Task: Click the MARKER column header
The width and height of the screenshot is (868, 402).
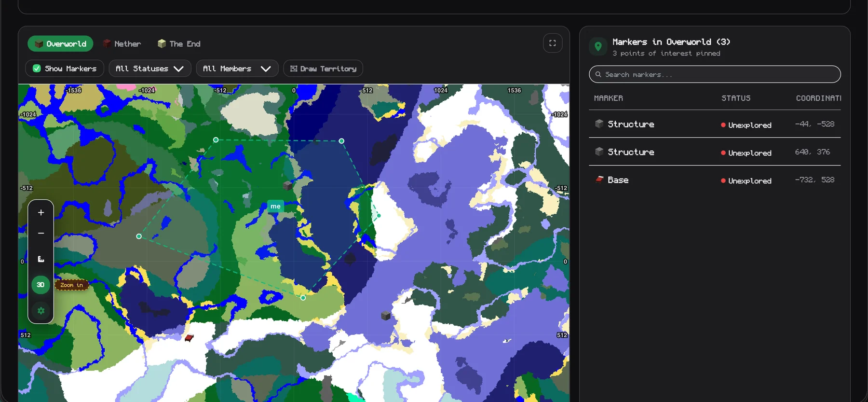Action: click(x=609, y=98)
